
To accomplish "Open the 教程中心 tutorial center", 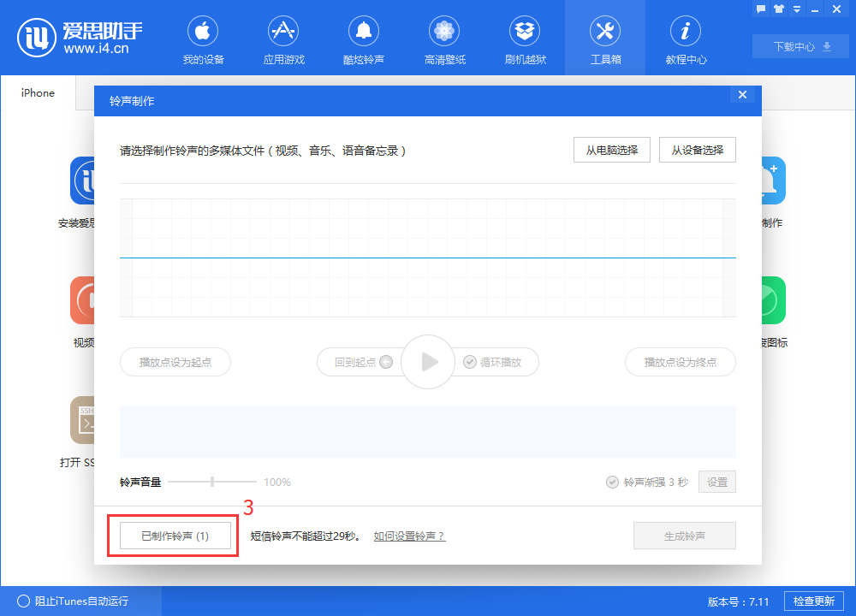I will coord(685,38).
